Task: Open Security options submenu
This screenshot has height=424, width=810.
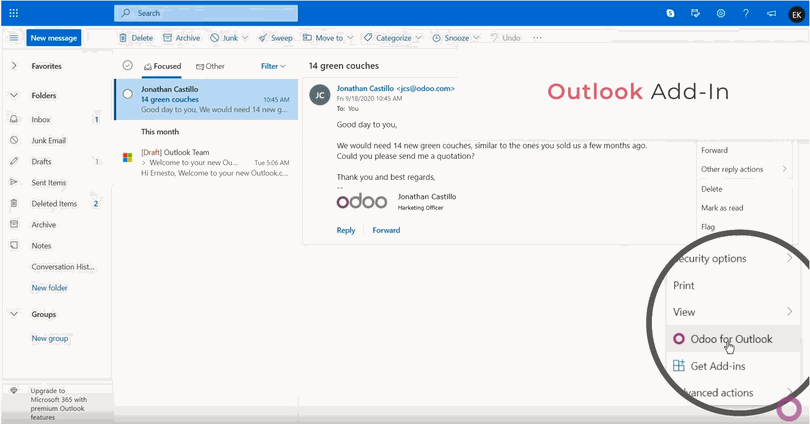Action: (x=734, y=258)
